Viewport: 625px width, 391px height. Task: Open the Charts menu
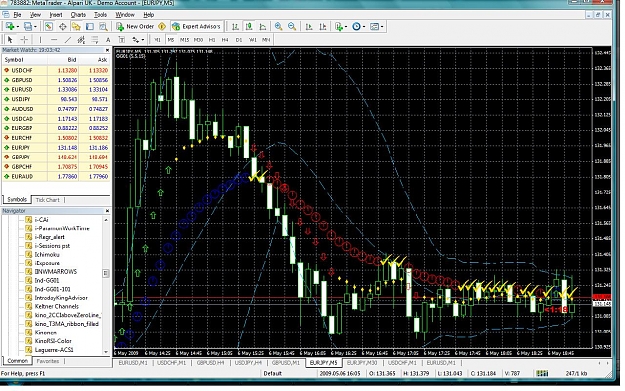pyautogui.click(x=78, y=15)
